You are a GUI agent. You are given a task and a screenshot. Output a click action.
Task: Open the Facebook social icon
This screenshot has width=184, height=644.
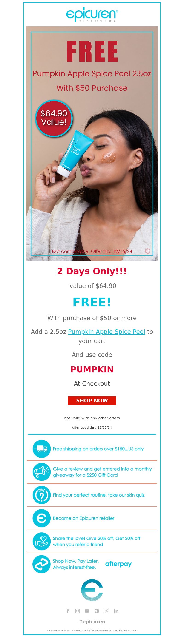tap(68, 611)
